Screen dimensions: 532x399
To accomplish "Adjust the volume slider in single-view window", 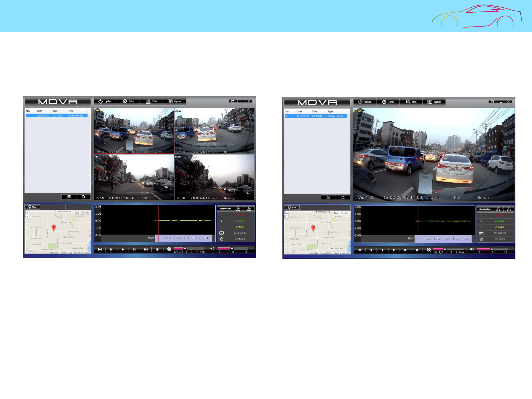I will pos(492,249).
